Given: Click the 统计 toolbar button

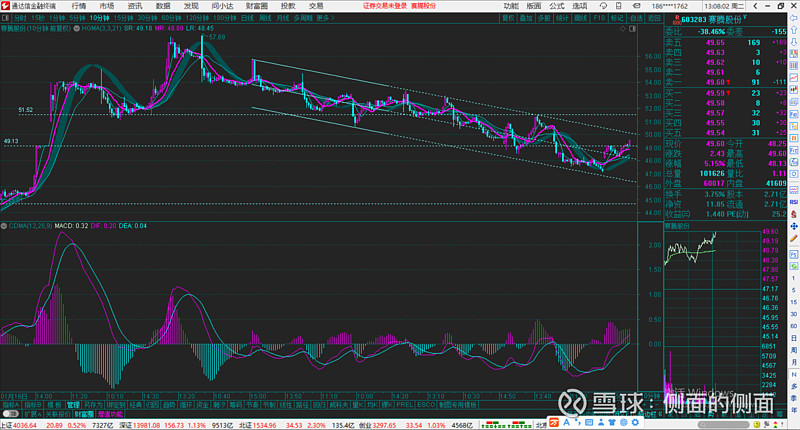Looking at the screenshot, I should tap(562, 18).
